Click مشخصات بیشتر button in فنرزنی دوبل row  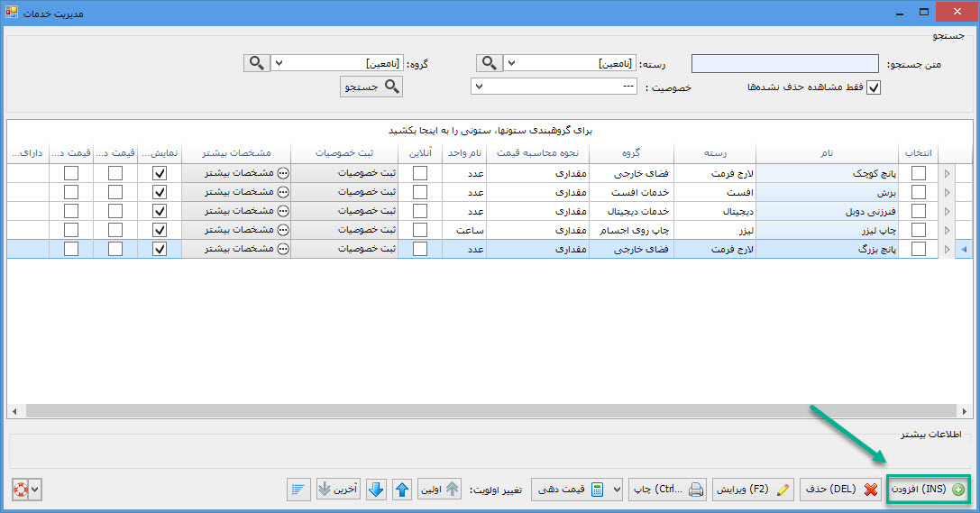click(236, 211)
